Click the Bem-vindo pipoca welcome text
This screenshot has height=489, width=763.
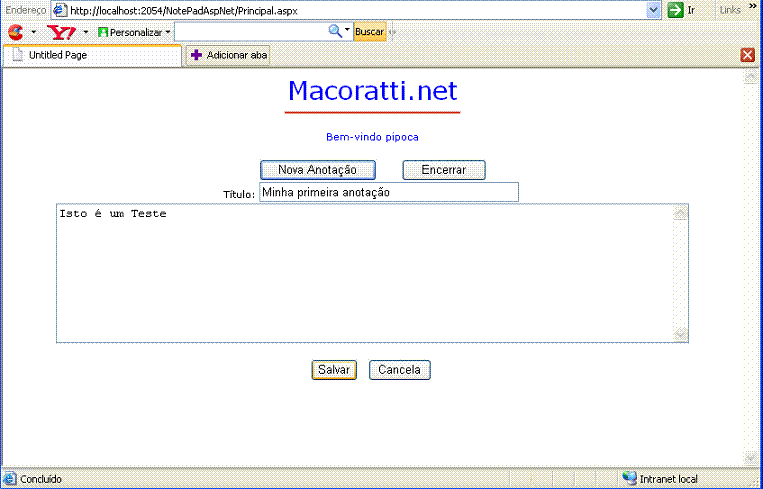point(372,137)
